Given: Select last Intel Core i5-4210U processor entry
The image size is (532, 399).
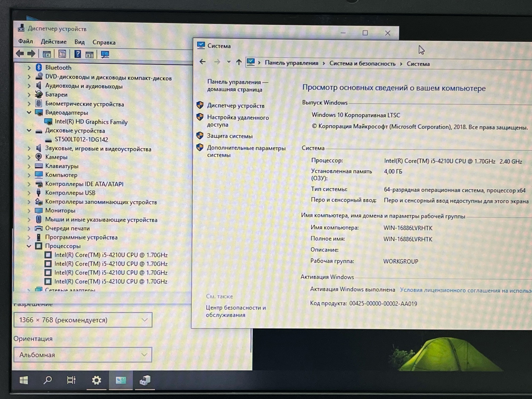Looking at the screenshot, I should click(x=111, y=281).
